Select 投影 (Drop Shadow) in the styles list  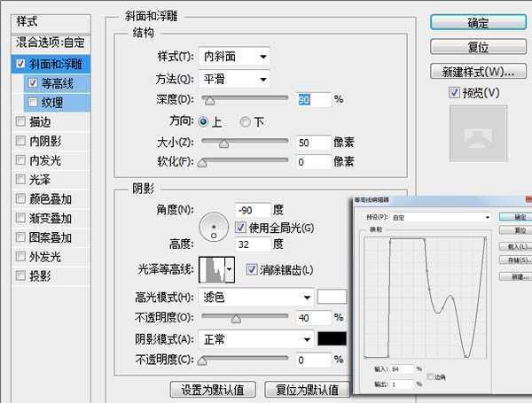pos(39,276)
